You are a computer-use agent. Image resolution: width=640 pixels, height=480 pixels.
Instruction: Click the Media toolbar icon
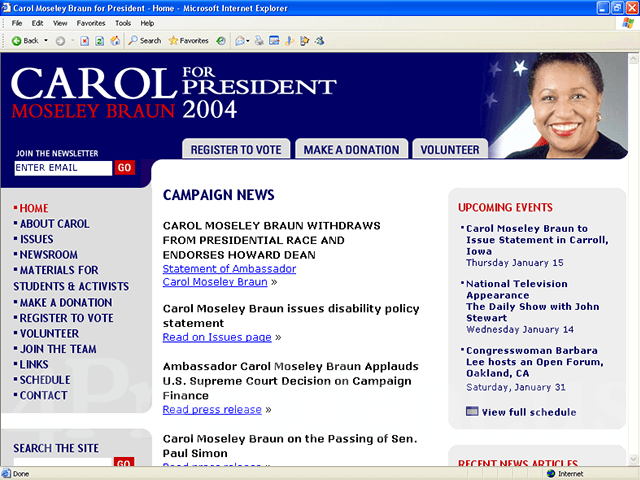coord(221,41)
